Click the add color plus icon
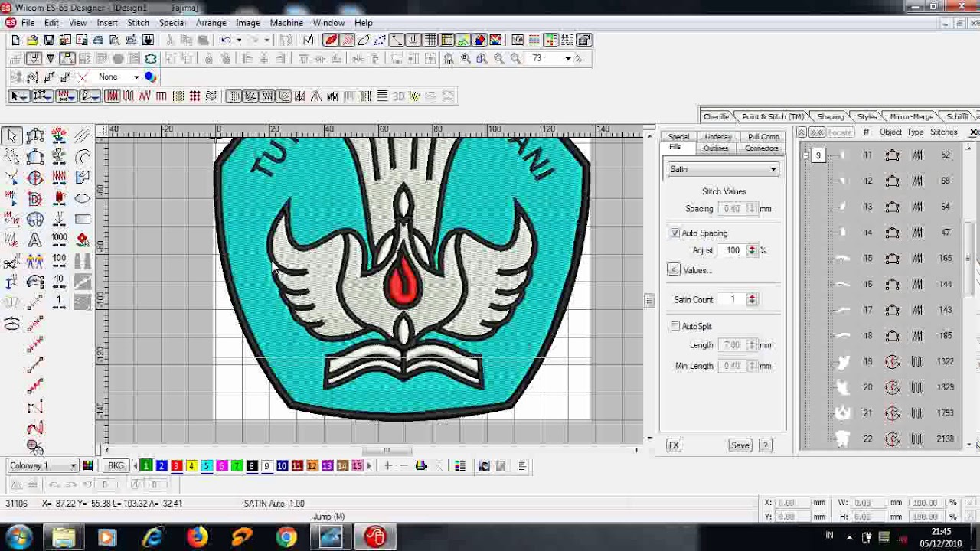The width and height of the screenshot is (980, 551). pos(388,465)
